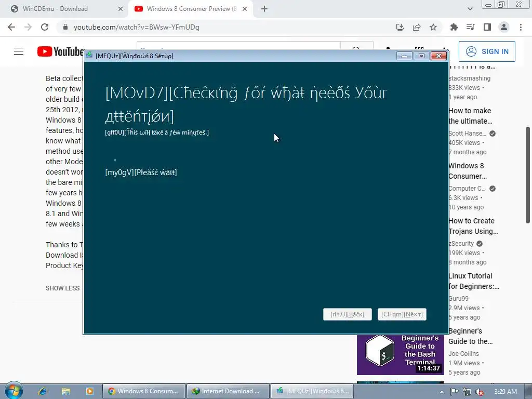Open Chrome media controls icon
The height and width of the screenshot is (399, 532).
pyautogui.click(x=470, y=27)
